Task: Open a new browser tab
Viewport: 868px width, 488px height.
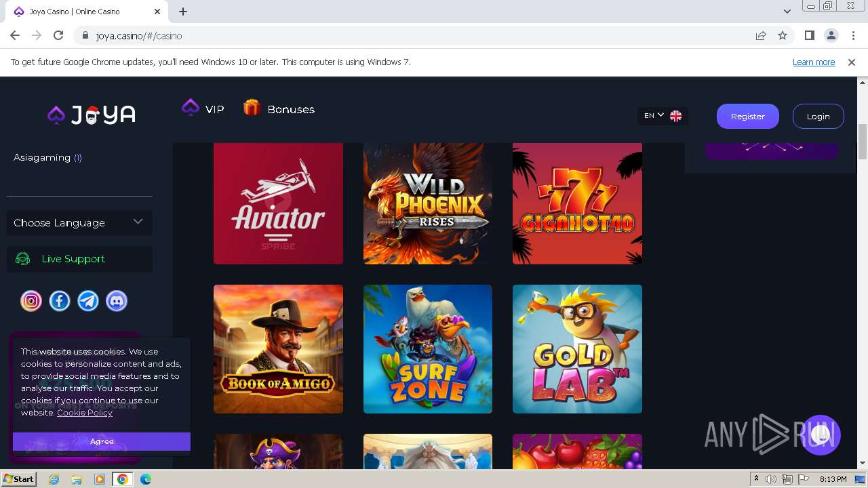Action: (x=183, y=12)
